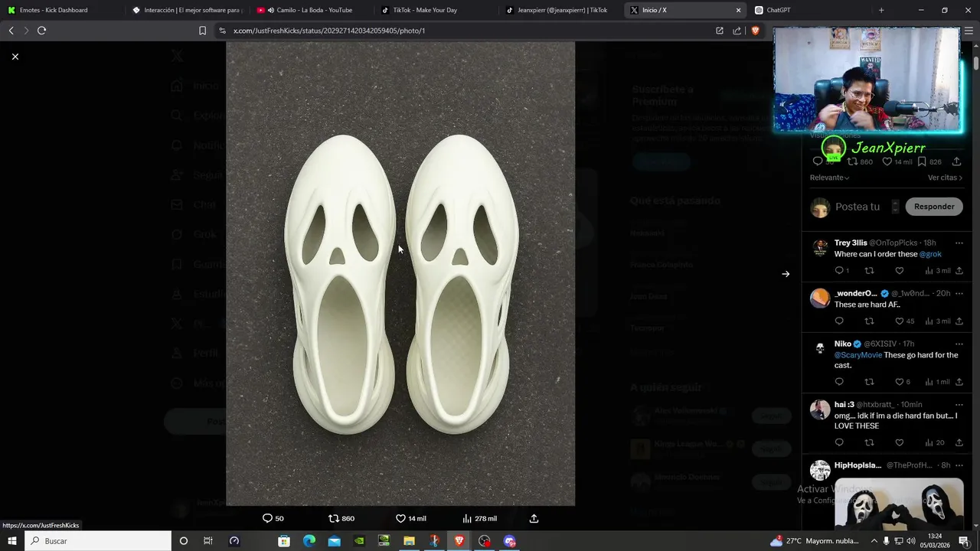
Task: Bookmark the post showing 826 bookmarks
Action: 929,161
